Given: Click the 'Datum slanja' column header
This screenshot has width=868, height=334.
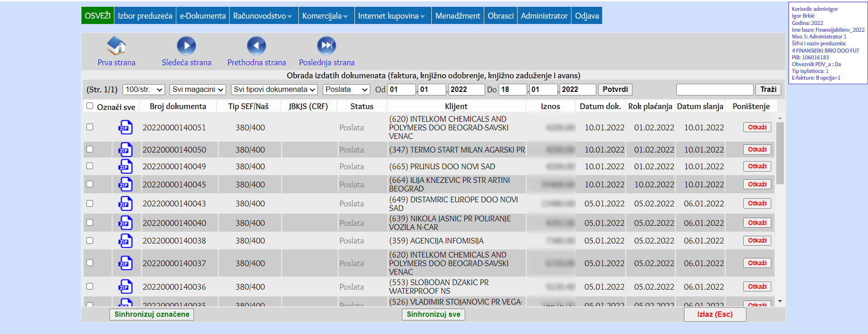Looking at the screenshot, I should tap(700, 106).
